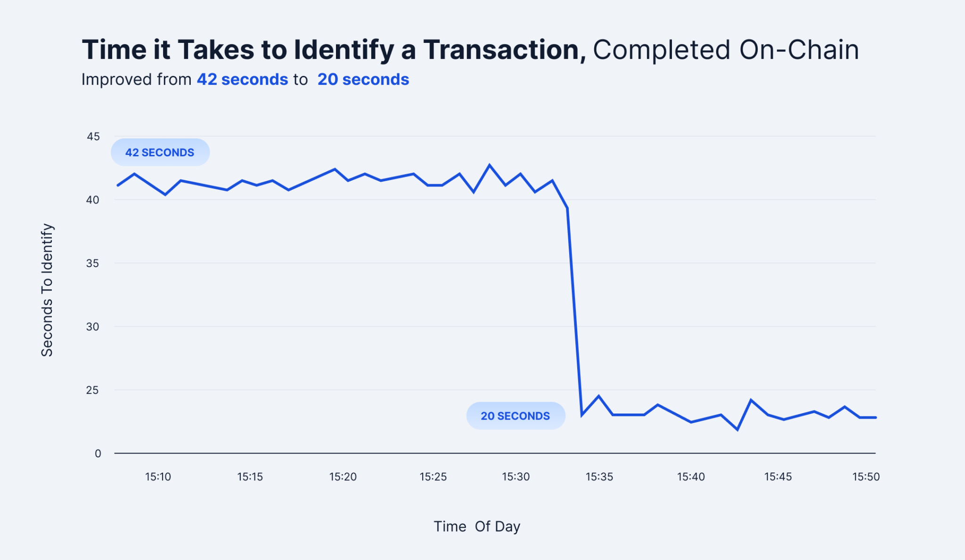Select the 15:15 time axis label

point(250,477)
